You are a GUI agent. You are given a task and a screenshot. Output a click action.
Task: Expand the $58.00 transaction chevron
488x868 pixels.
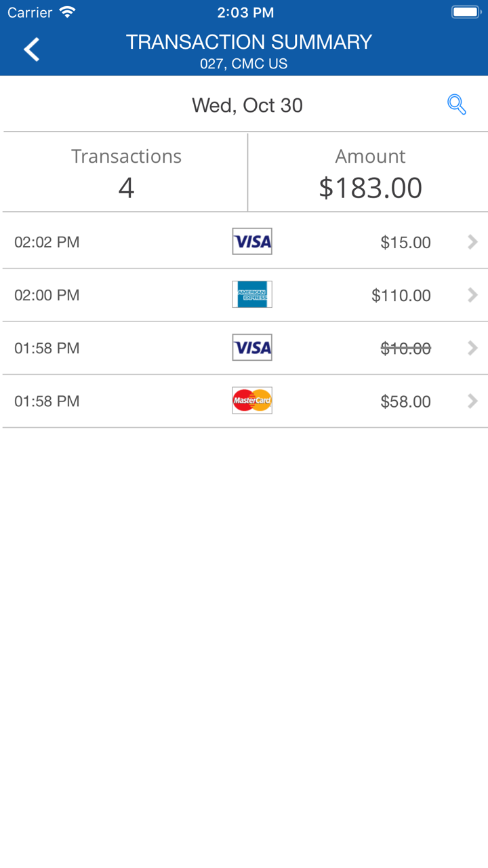click(x=472, y=401)
